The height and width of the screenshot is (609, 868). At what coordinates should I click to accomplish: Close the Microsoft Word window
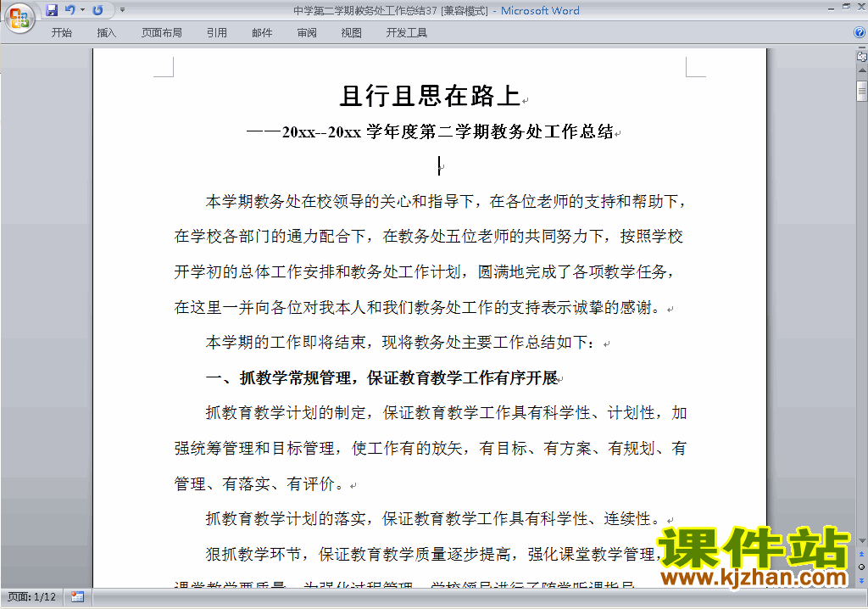click(x=861, y=7)
